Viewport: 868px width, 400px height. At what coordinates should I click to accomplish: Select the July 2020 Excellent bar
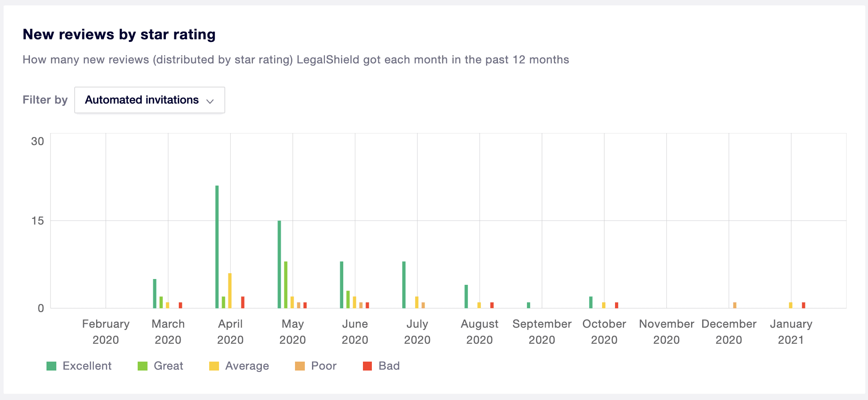404,285
